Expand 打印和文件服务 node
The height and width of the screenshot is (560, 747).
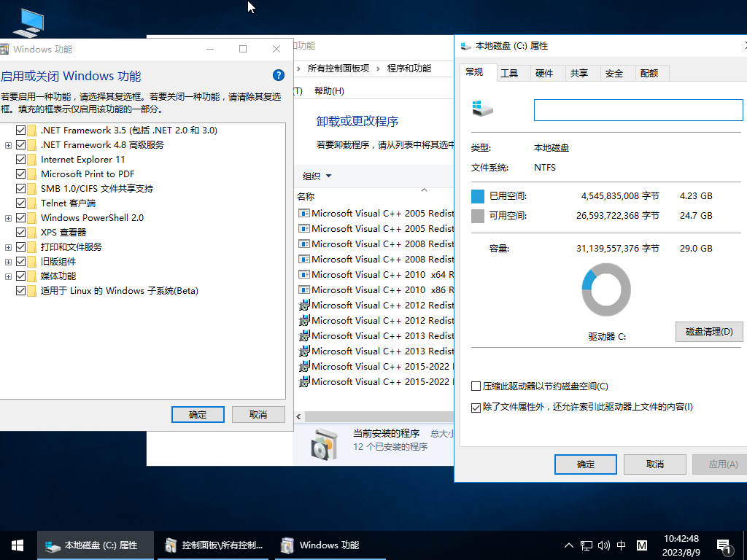pos(8,247)
